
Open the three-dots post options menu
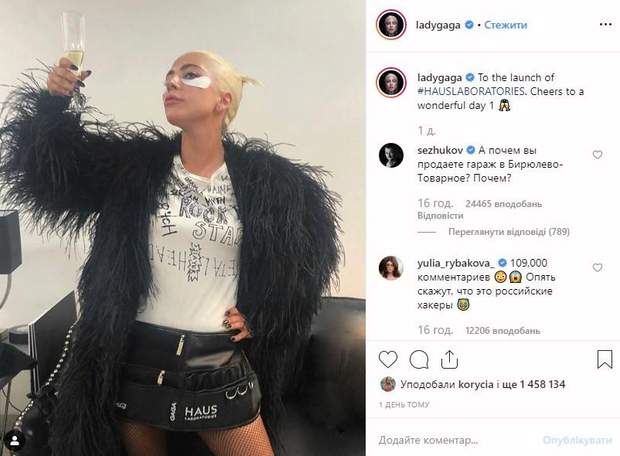click(605, 25)
